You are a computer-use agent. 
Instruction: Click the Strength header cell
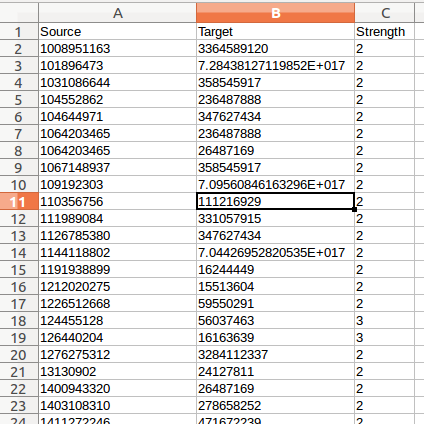pos(385,32)
